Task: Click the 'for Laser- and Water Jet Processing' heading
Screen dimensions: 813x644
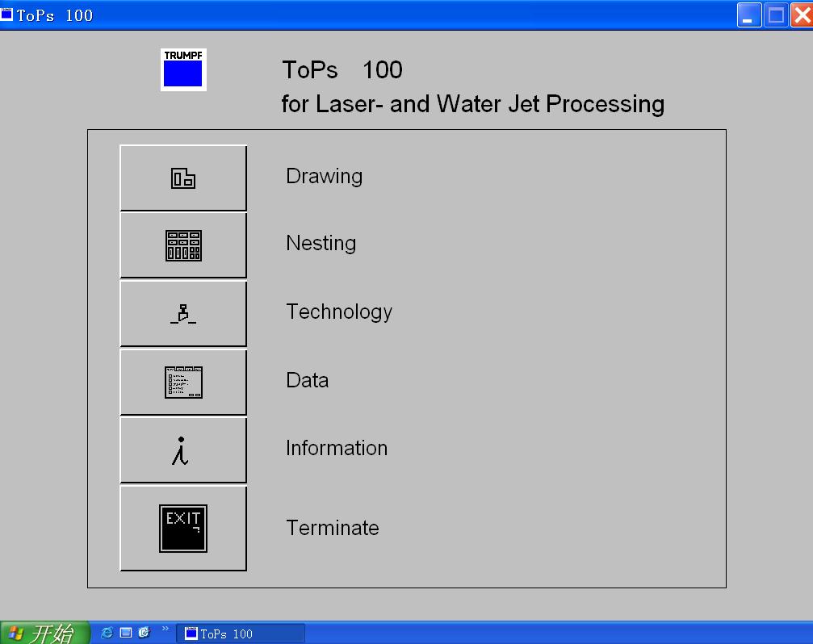Action: tap(473, 104)
